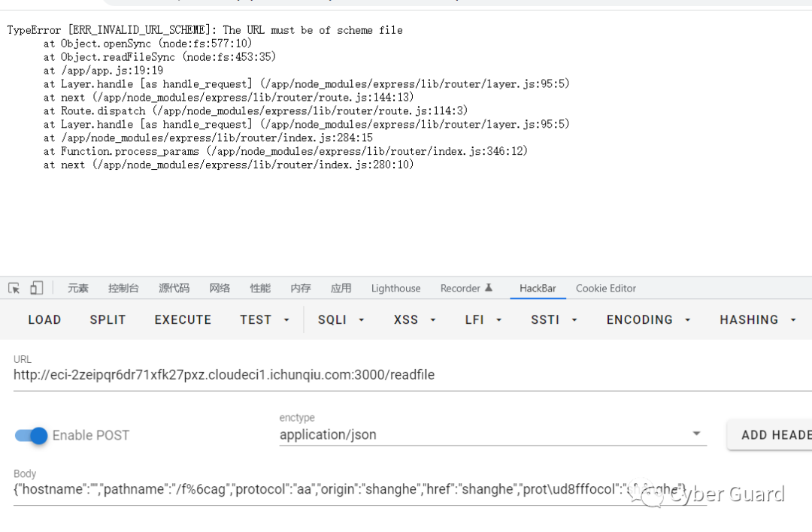Click the "at Object.readFileSync" stack line
This screenshot has height=532, width=812.
click(x=160, y=57)
